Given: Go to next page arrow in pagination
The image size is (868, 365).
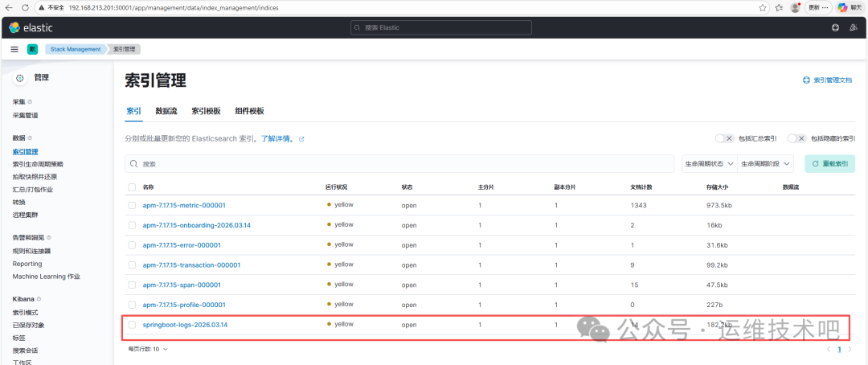Looking at the screenshot, I should coord(850,350).
